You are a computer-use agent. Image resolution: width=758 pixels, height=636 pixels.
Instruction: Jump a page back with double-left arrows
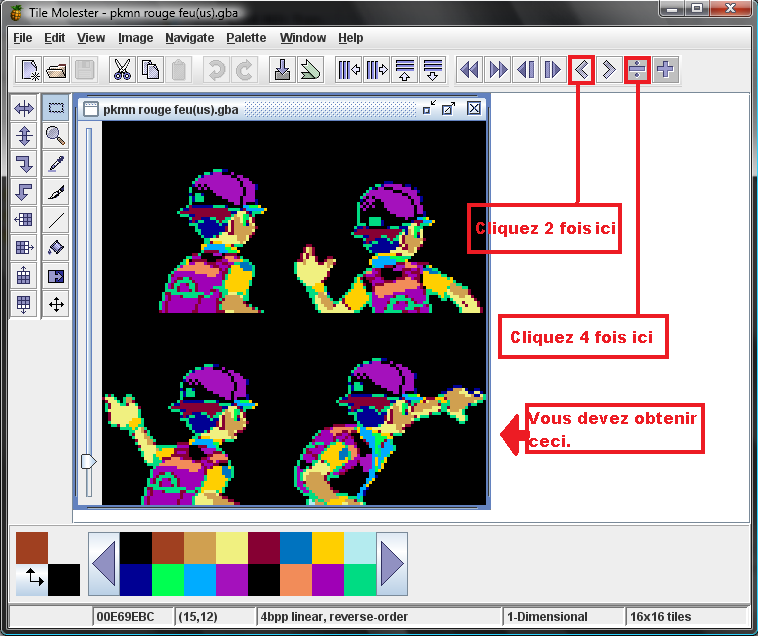tap(469, 70)
